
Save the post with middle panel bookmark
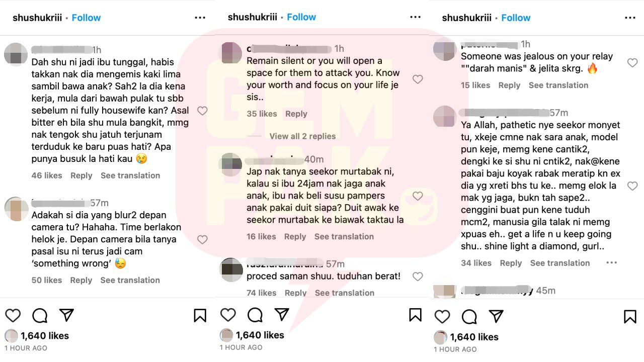[x=415, y=315]
